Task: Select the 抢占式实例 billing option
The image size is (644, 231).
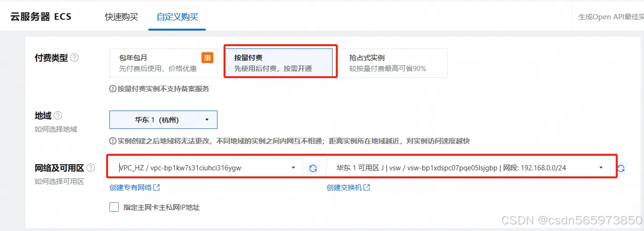Action: click(x=394, y=63)
